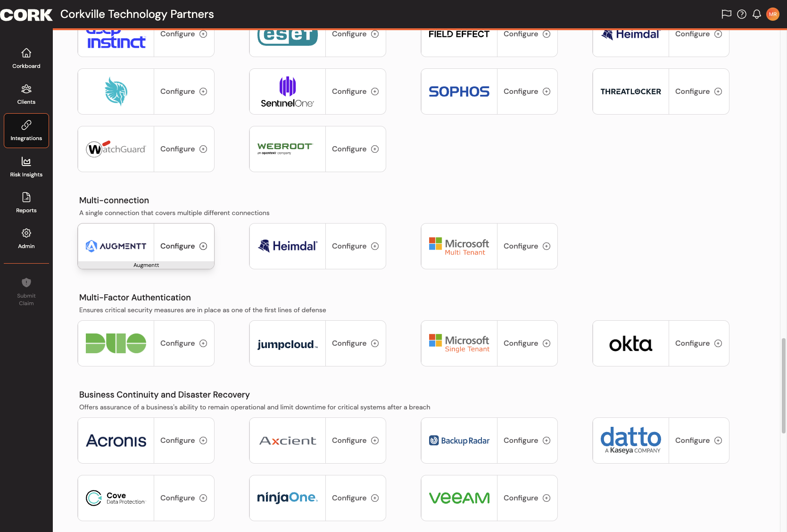Click the Acronis logo tile
The height and width of the screenshot is (532, 787).
[x=116, y=441]
